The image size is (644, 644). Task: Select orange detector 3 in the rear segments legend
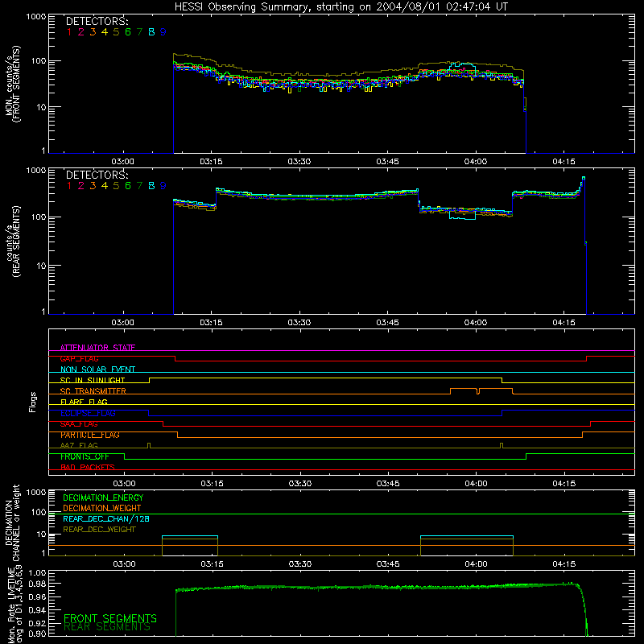point(93,186)
